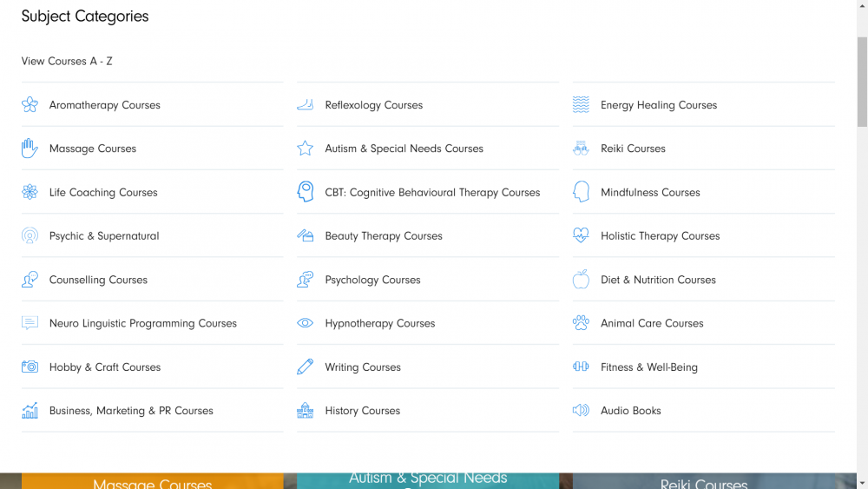The height and width of the screenshot is (489, 868).
Task: Click the paw print icon for Animal Care
Action: pyautogui.click(x=581, y=323)
